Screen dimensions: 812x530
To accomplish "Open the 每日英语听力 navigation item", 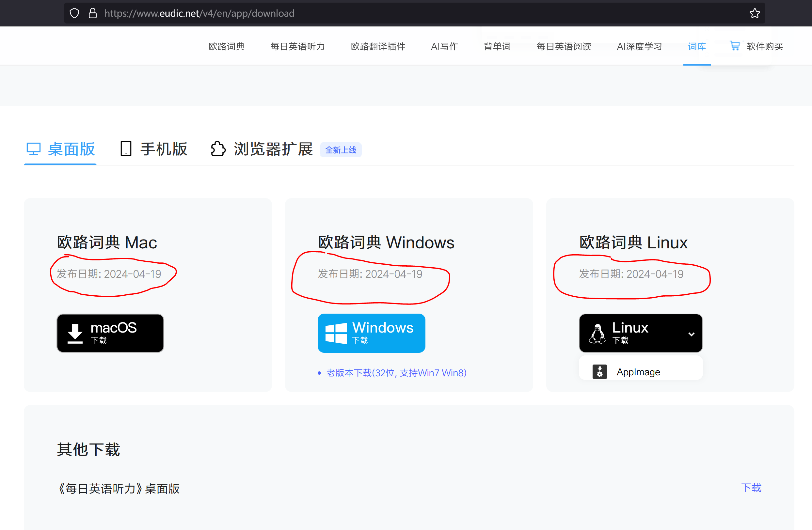I will [x=297, y=46].
